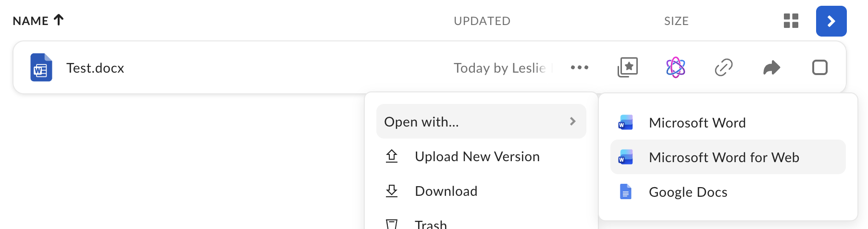Select the Test.docx row checkbox
The height and width of the screenshot is (229, 868).
819,67
